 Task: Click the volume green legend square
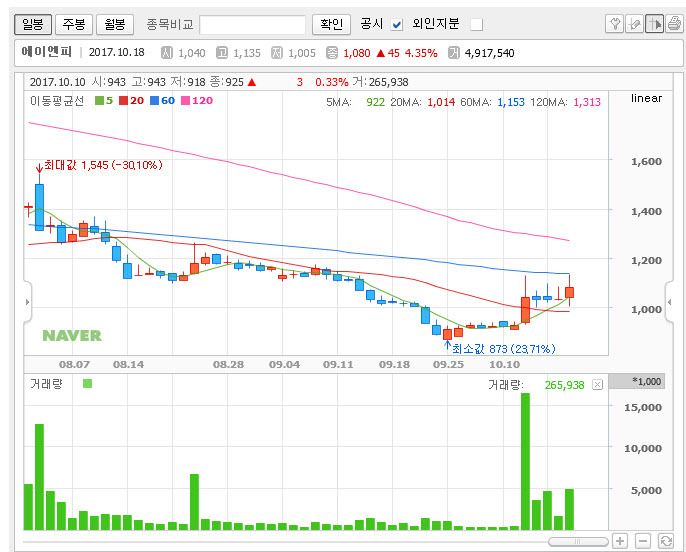point(88,384)
